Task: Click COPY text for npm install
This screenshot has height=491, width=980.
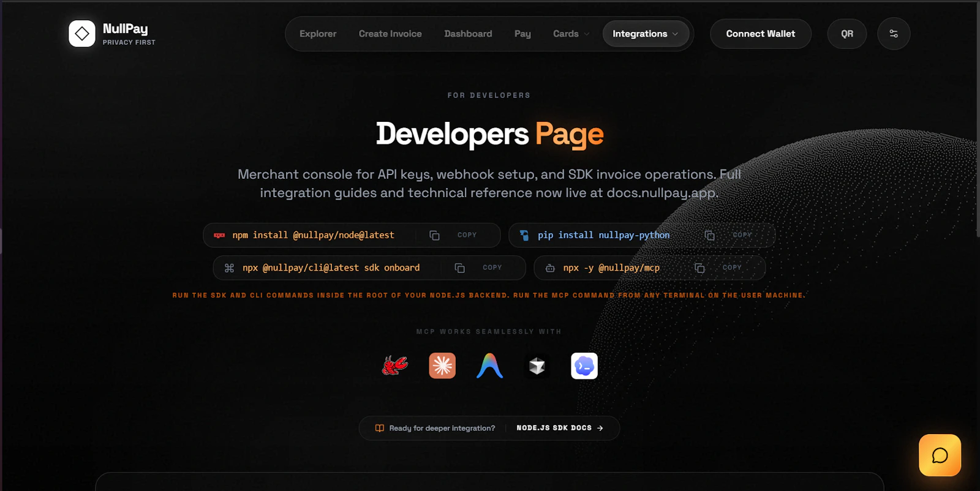Action: (x=467, y=235)
